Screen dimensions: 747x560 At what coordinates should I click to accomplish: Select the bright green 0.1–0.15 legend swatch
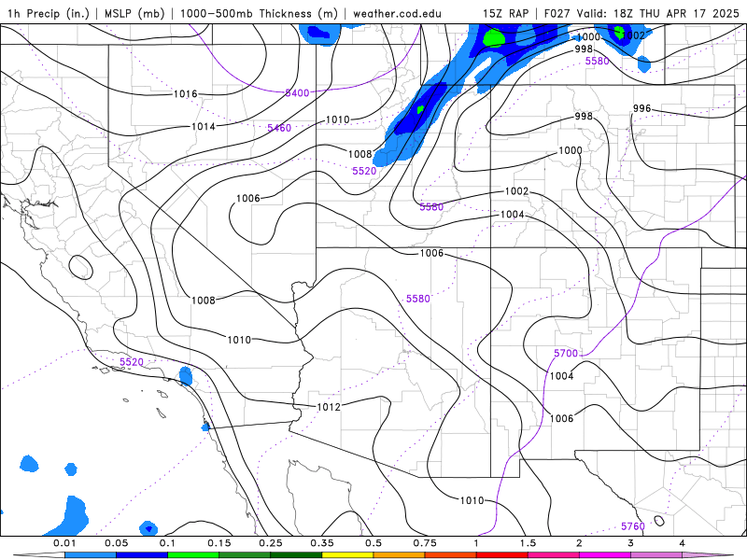click(x=193, y=555)
